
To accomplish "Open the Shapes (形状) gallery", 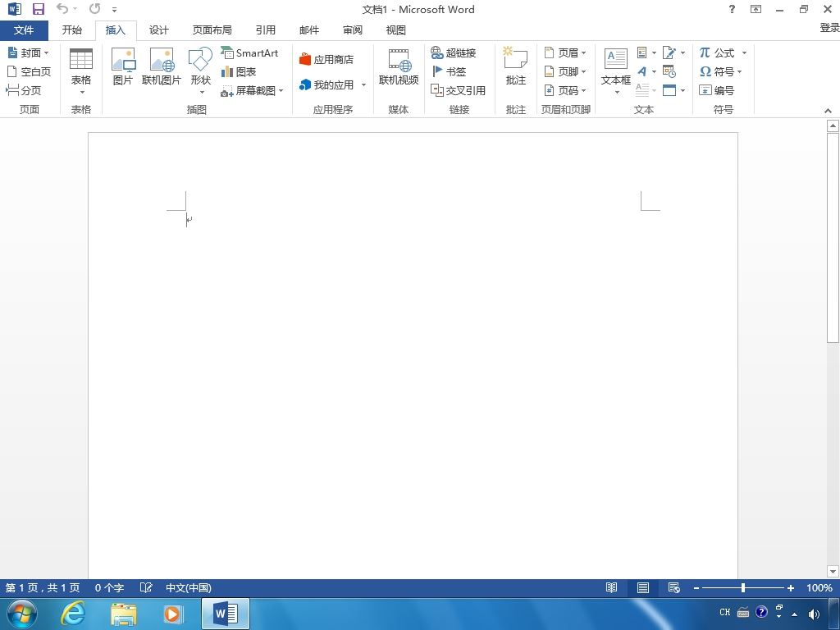I will 200,71.
